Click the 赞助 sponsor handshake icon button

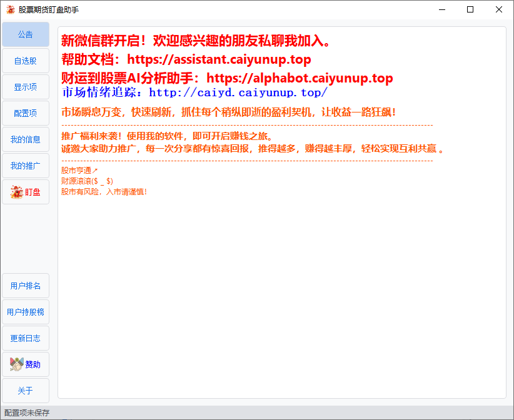click(26, 364)
